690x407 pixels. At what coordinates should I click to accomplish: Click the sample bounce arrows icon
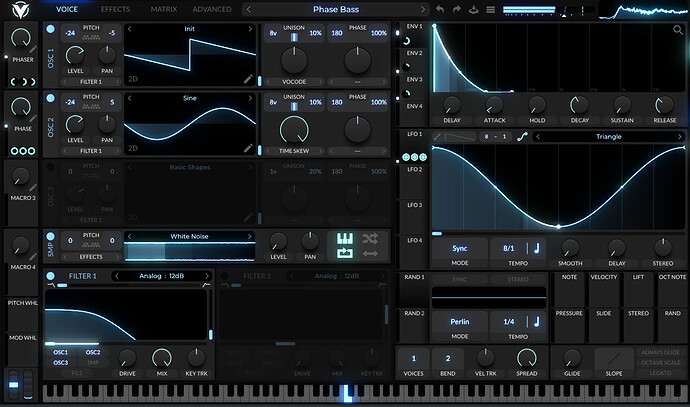pos(371,254)
